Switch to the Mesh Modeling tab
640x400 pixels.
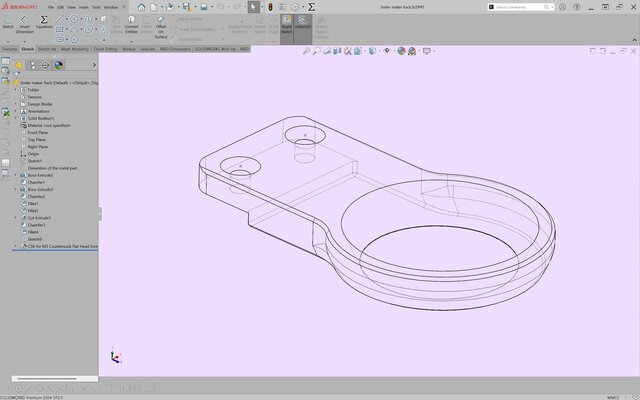tap(75, 48)
